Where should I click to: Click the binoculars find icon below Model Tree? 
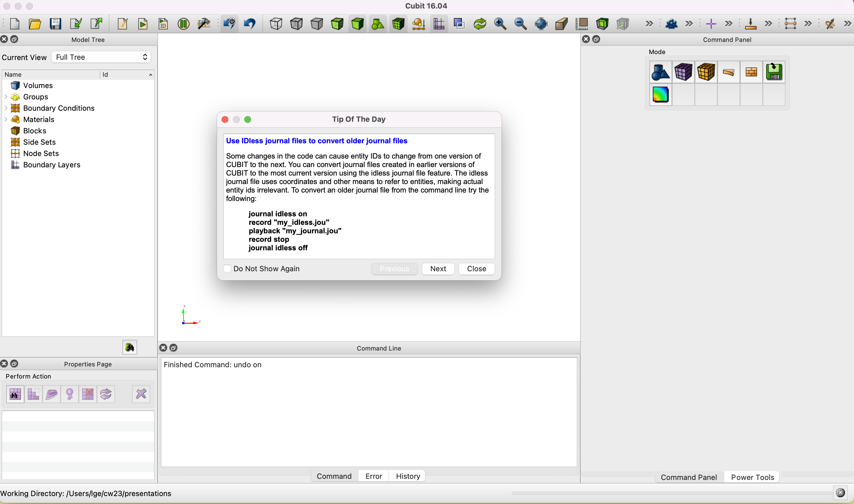coord(130,347)
